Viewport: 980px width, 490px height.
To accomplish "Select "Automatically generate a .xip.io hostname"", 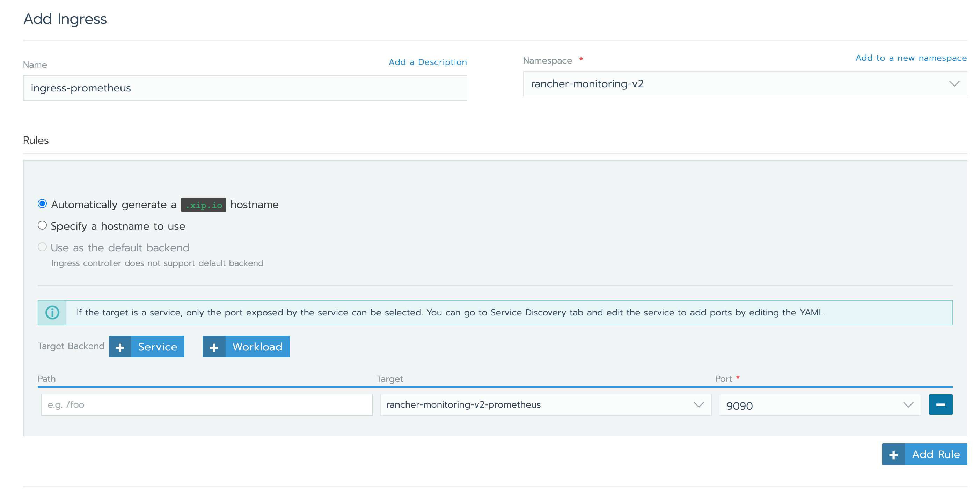I will pyautogui.click(x=42, y=204).
